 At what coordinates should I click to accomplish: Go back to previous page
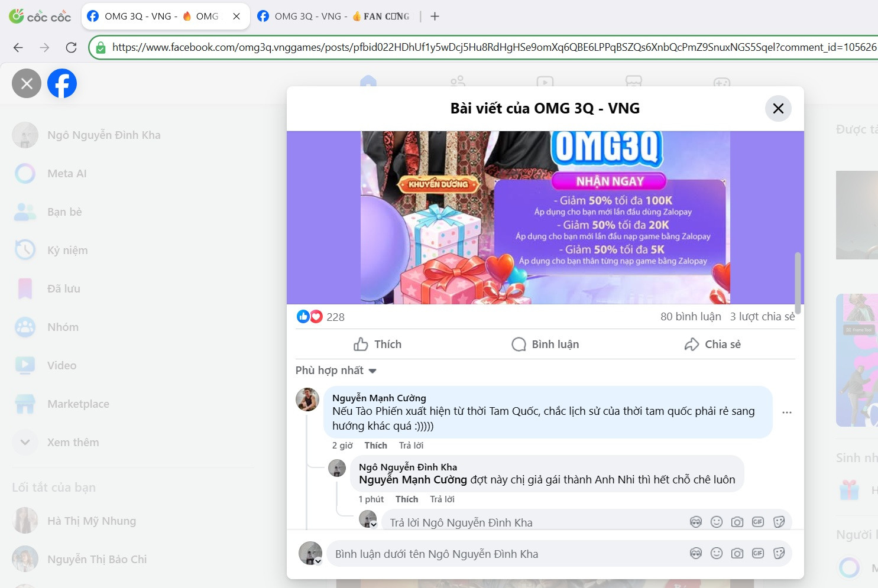point(18,47)
